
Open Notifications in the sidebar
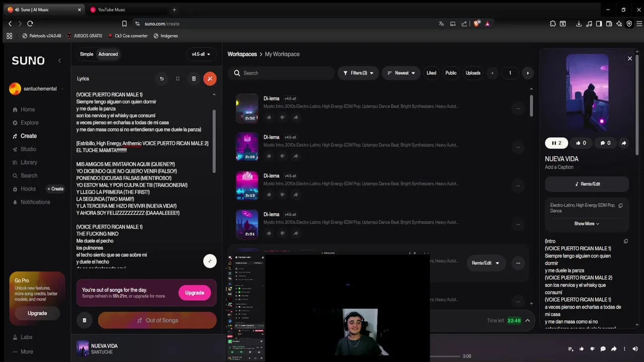(x=35, y=202)
